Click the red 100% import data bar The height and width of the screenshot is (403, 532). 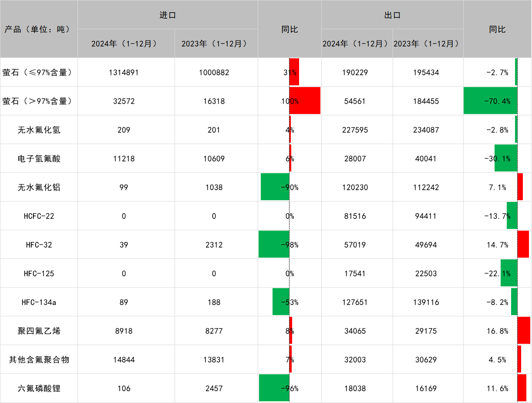306,101
